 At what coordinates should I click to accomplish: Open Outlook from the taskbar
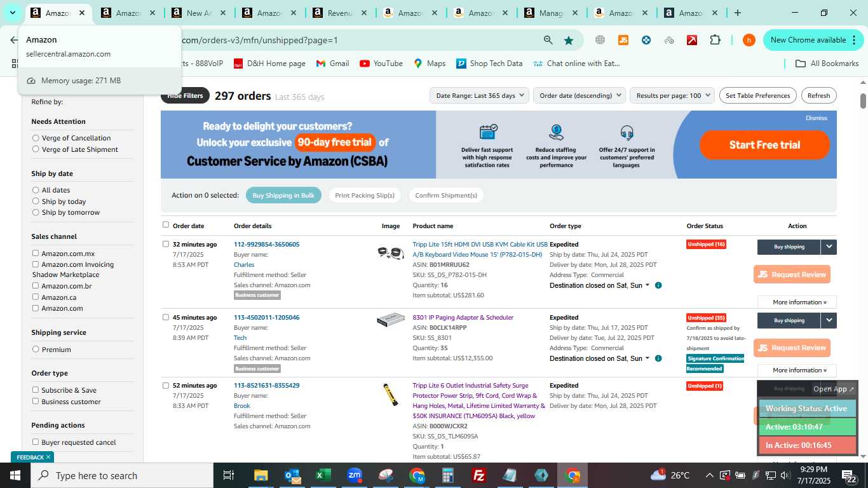coord(292,475)
